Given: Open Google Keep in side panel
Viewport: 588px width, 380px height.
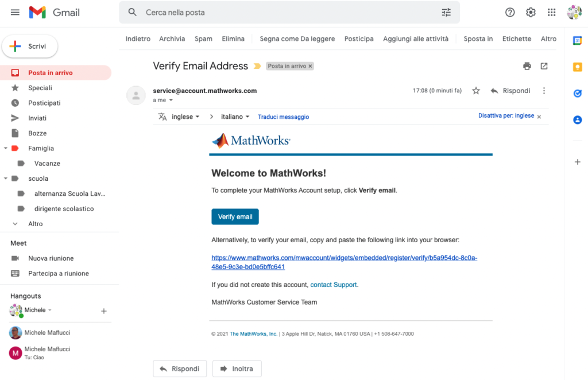Looking at the screenshot, I should pyautogui.click(x=577, y=67).
